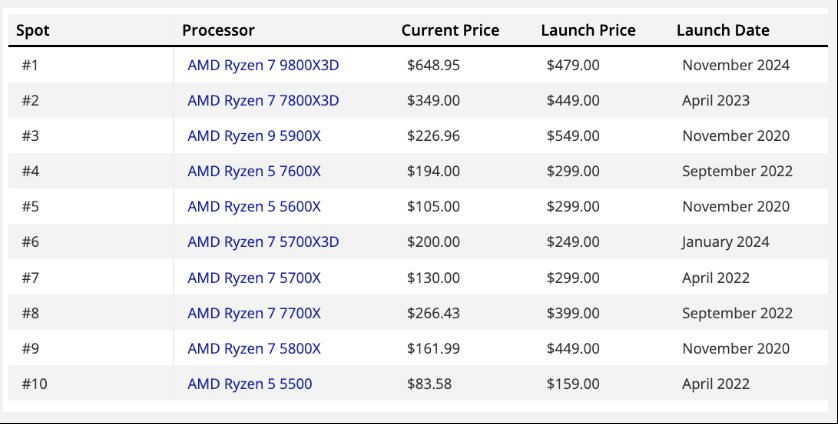Click the AMD Ryzen 7 5800X link
The width and height of the screenshot is (838, 424).
[254, 349]
